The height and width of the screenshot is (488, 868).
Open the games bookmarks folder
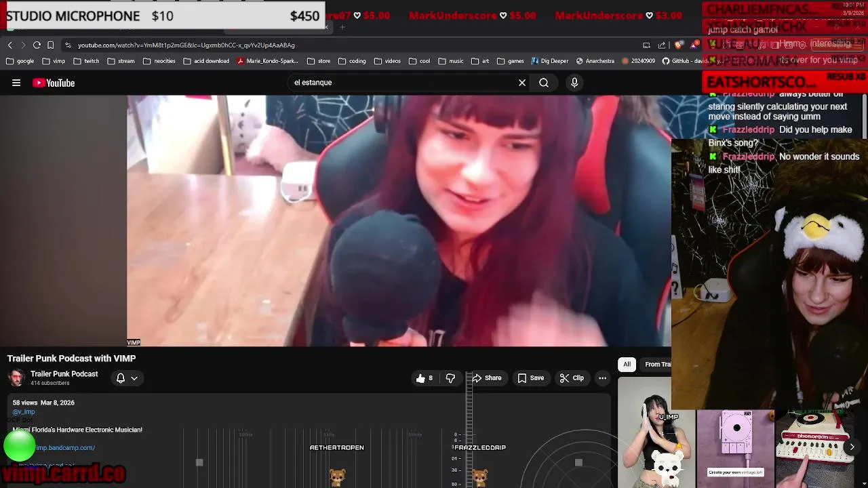(x=510, y=61)
